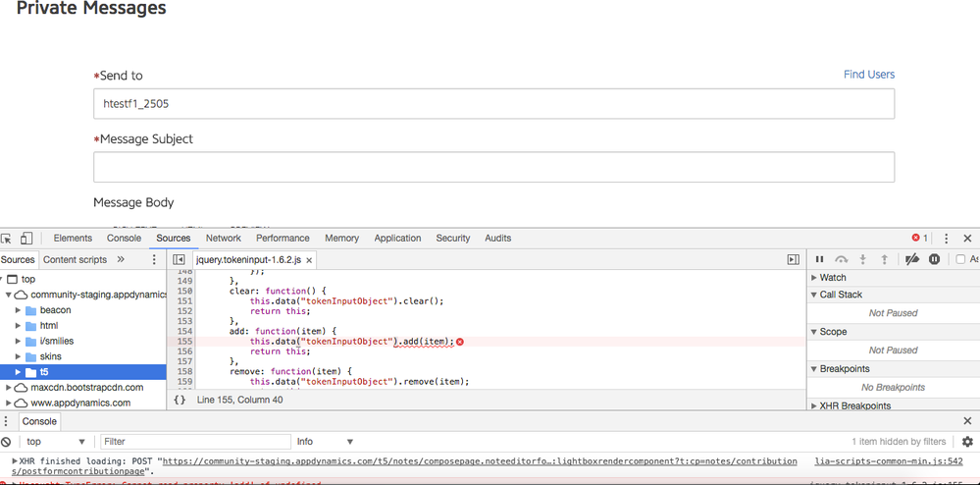The image size is (980, 485).
Task: Switch to the Elements tab
Action: (73, 239)
